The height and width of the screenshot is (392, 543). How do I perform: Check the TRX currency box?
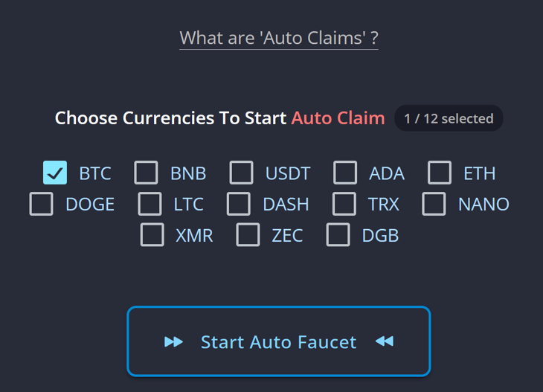point(344,204)
